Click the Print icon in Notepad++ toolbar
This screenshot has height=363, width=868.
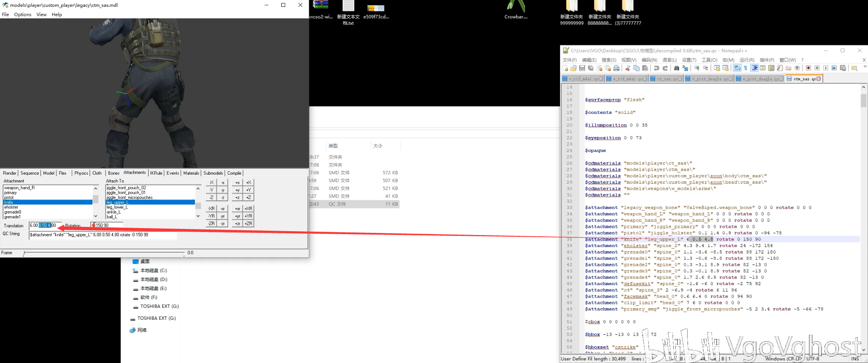(616, 68)
